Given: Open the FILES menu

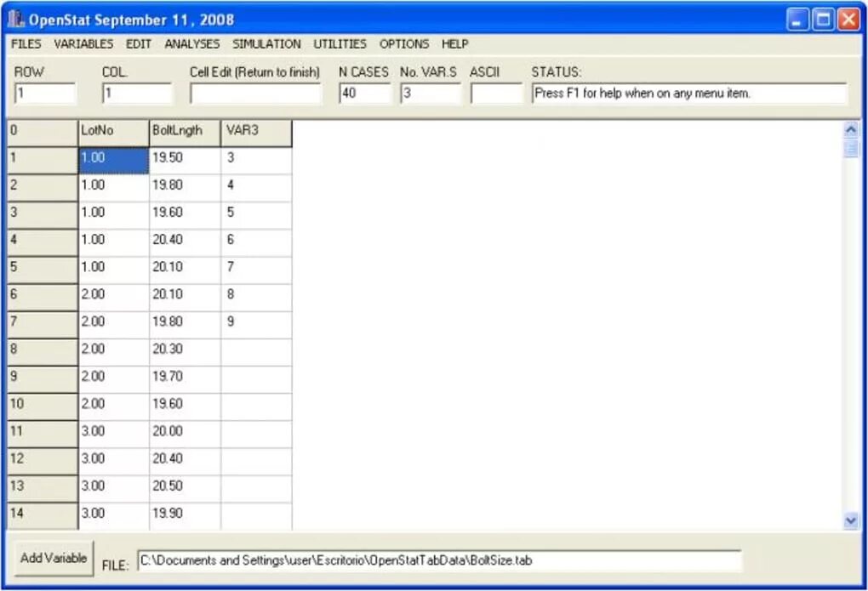Looking at the screenshot, I should (x=26, y=43).
